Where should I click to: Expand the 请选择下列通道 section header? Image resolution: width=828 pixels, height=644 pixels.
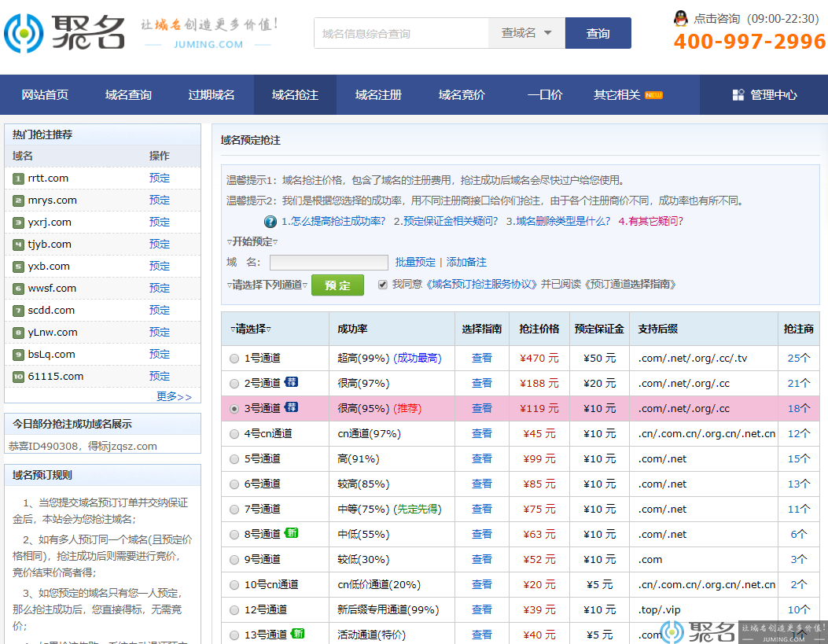[x=267, y=285]
